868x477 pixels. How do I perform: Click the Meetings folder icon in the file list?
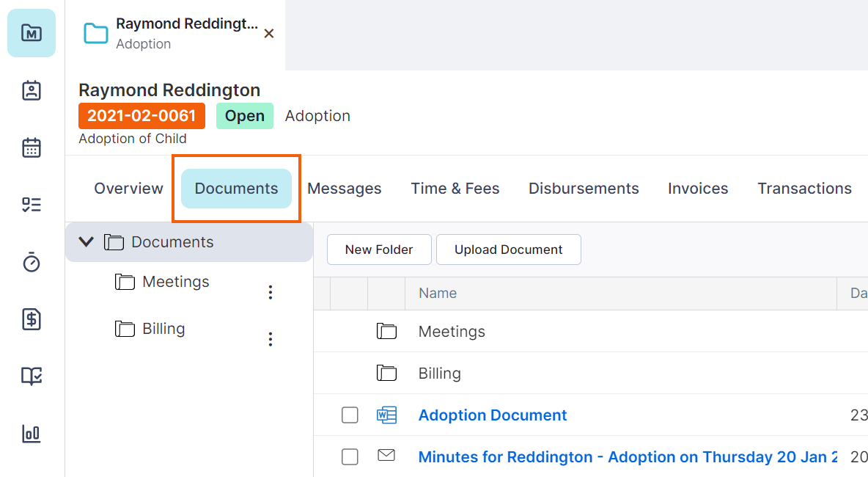(386, 331)
